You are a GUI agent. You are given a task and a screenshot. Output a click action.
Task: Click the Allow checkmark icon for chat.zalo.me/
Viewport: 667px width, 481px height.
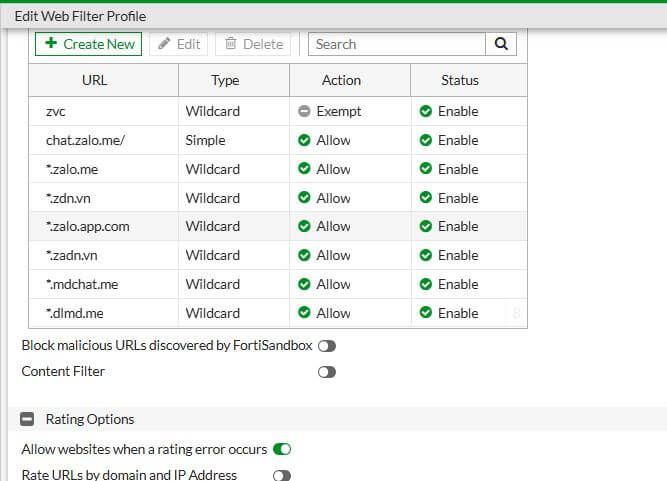304,140
